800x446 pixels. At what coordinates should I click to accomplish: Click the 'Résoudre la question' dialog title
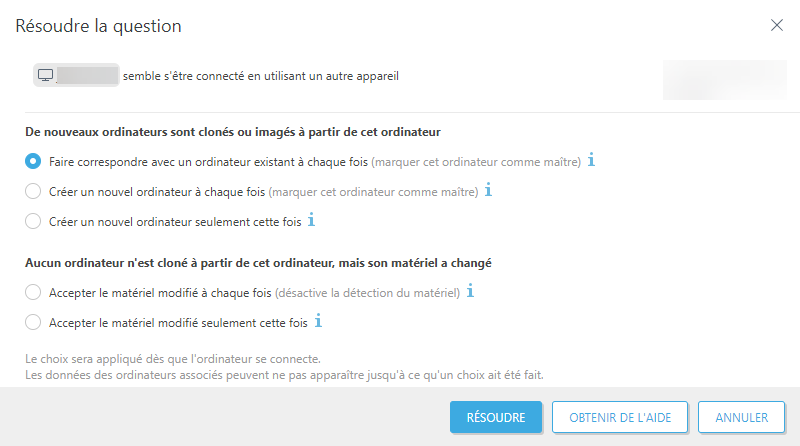coord(98,26)
